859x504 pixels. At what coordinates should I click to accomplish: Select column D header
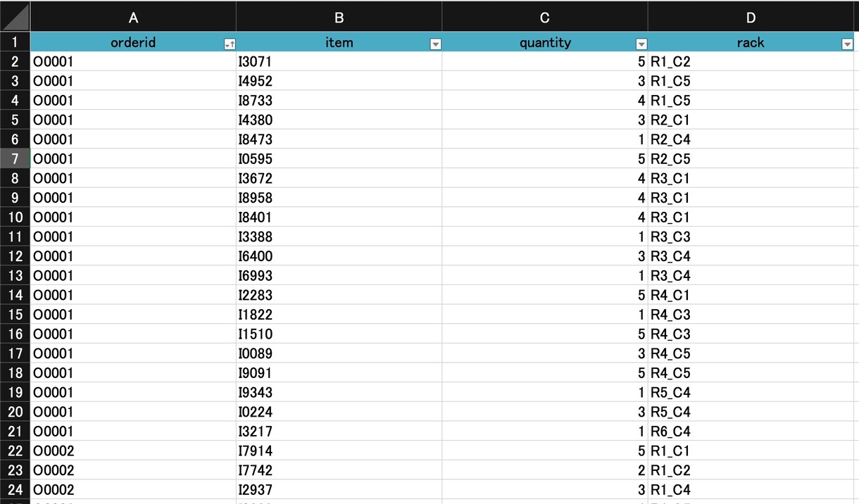pyautogui.click(x=751, y=17)
